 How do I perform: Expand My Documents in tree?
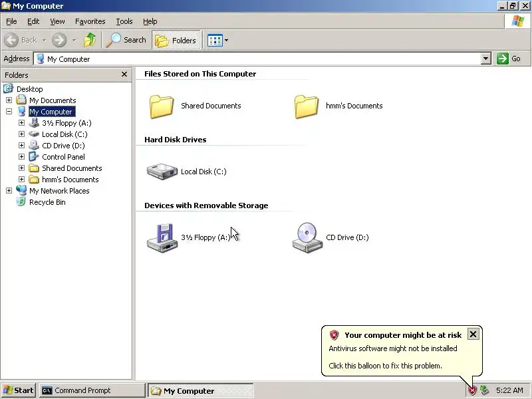click(x=9, y=100)
